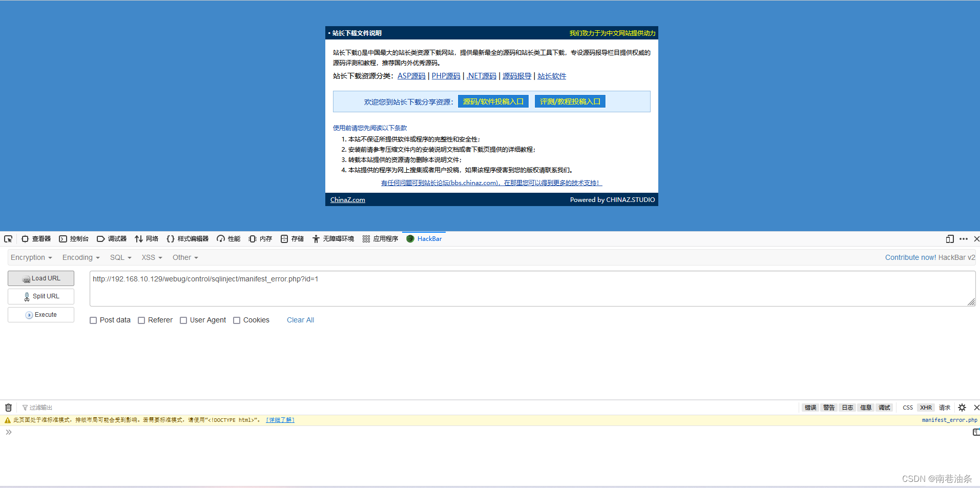Enable the Cookies checkbox

(237, 320)
